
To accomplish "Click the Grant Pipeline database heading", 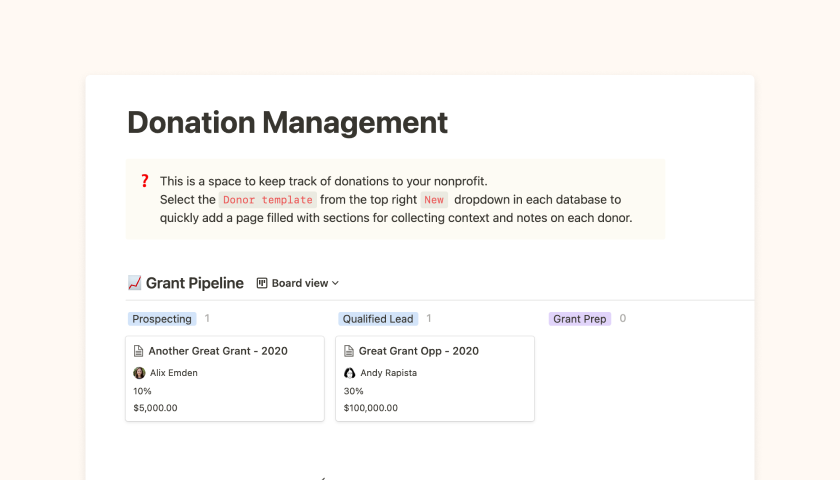I will point(194,283).
